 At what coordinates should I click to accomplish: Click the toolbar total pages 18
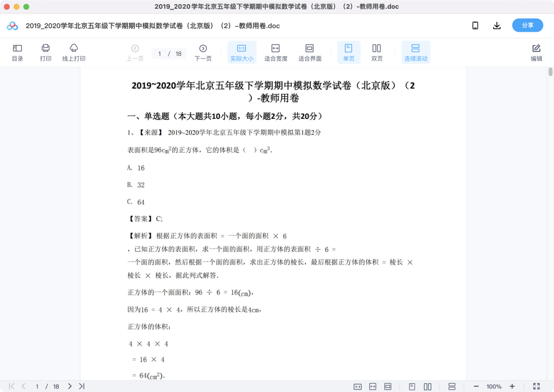[x=179, y=54]
